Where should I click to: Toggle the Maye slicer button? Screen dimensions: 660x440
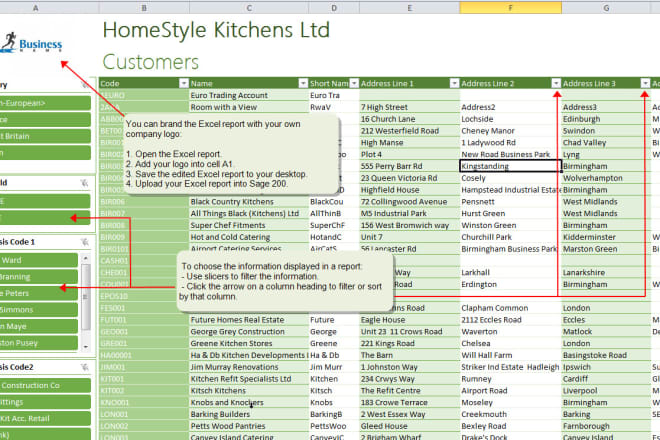39,326
